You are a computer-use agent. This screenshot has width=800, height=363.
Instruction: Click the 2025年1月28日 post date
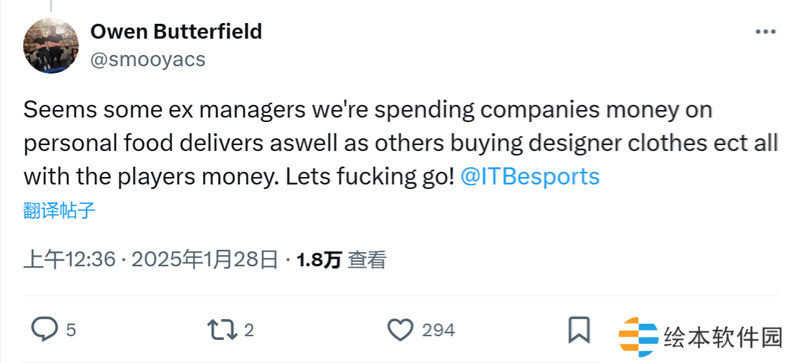coord(205,260)
